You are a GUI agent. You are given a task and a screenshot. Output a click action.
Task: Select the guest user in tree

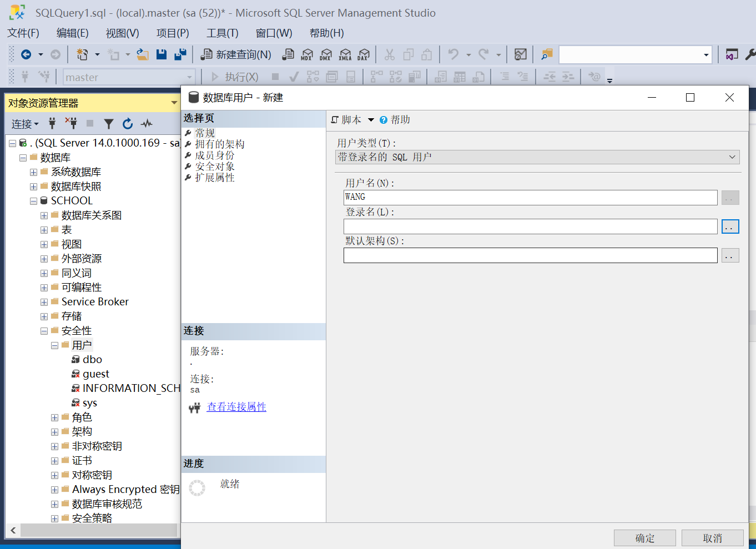click(95, 374)
